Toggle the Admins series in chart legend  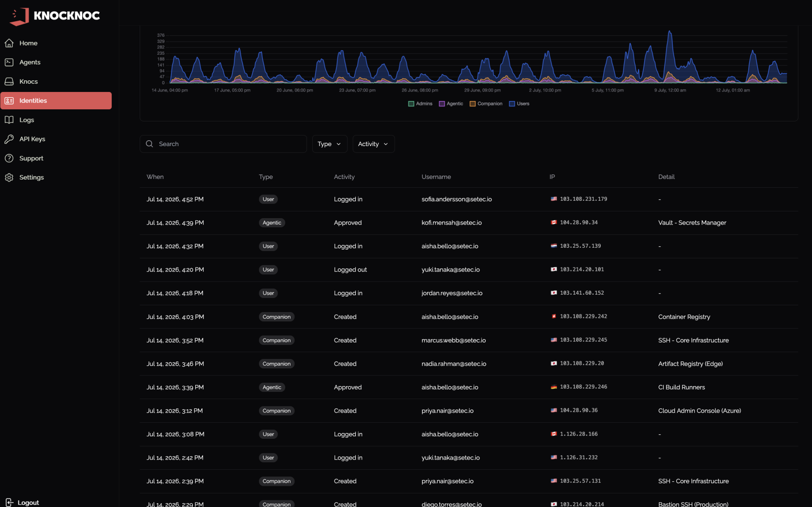[420, 104]
